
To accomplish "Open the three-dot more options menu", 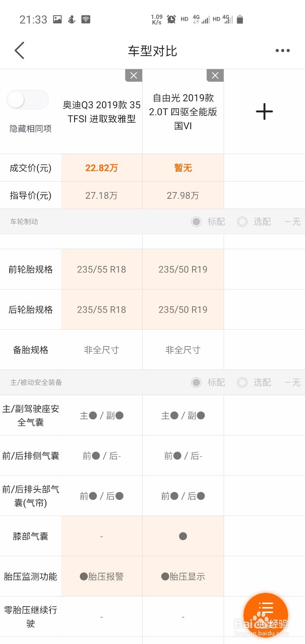I will point(282,51).
